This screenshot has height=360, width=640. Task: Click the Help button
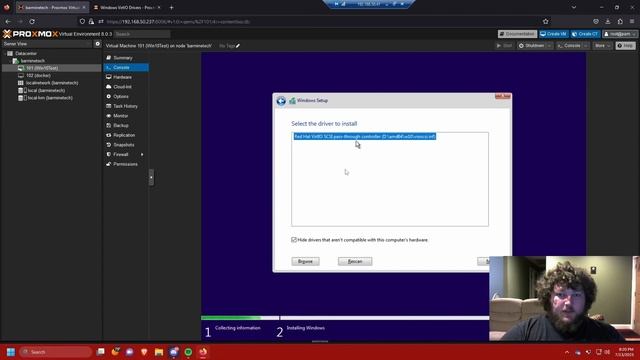click(626, 46)
